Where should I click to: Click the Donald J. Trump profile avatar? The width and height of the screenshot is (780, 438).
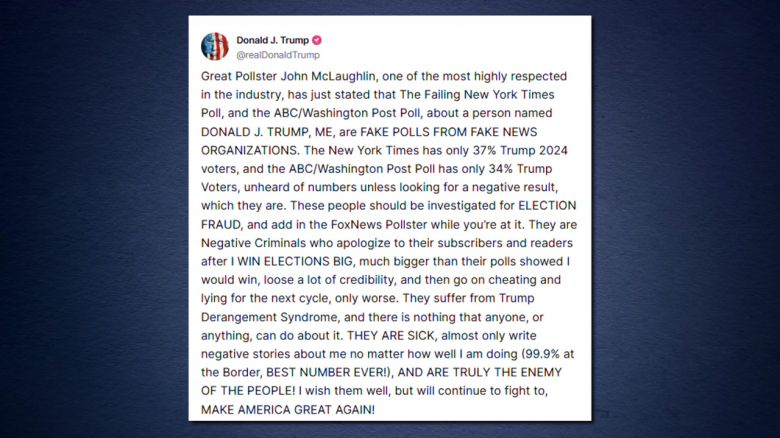tap(214, 46)
